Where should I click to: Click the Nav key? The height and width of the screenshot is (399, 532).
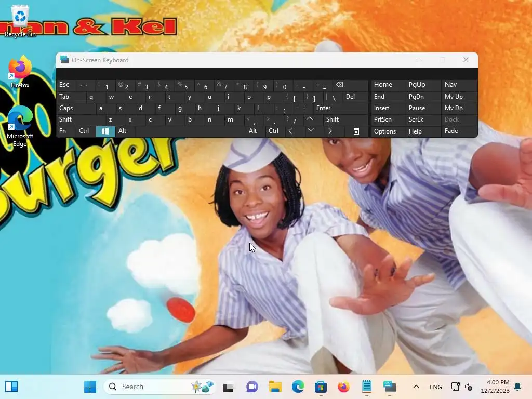click(459, 85)
